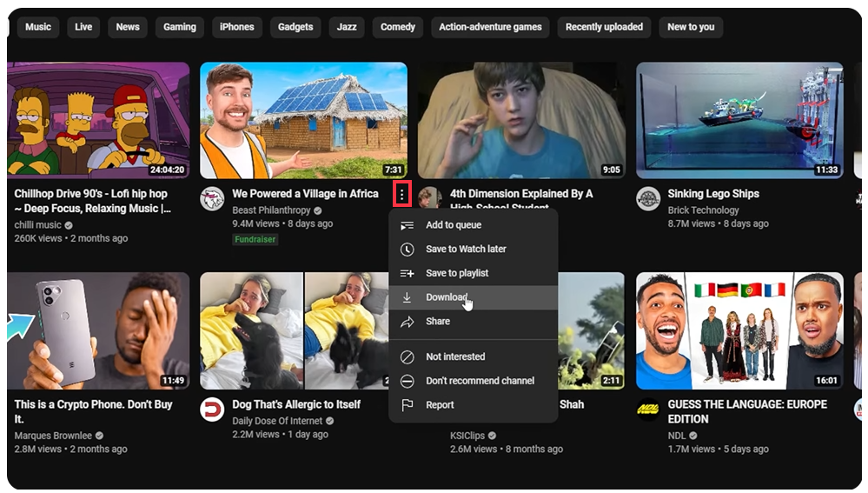Click the 16:01 duration badge

pos(826,380)
